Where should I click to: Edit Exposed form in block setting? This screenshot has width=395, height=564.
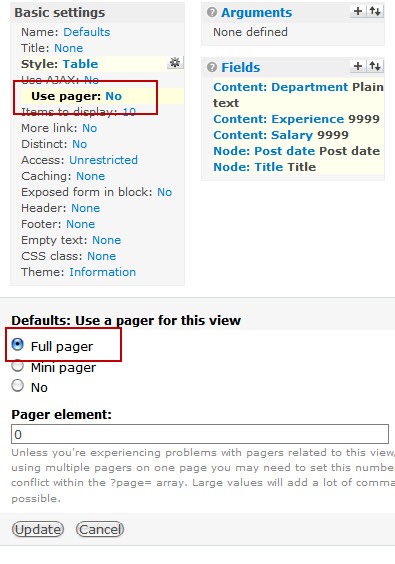pyautogui.click(x=164, y=192)
